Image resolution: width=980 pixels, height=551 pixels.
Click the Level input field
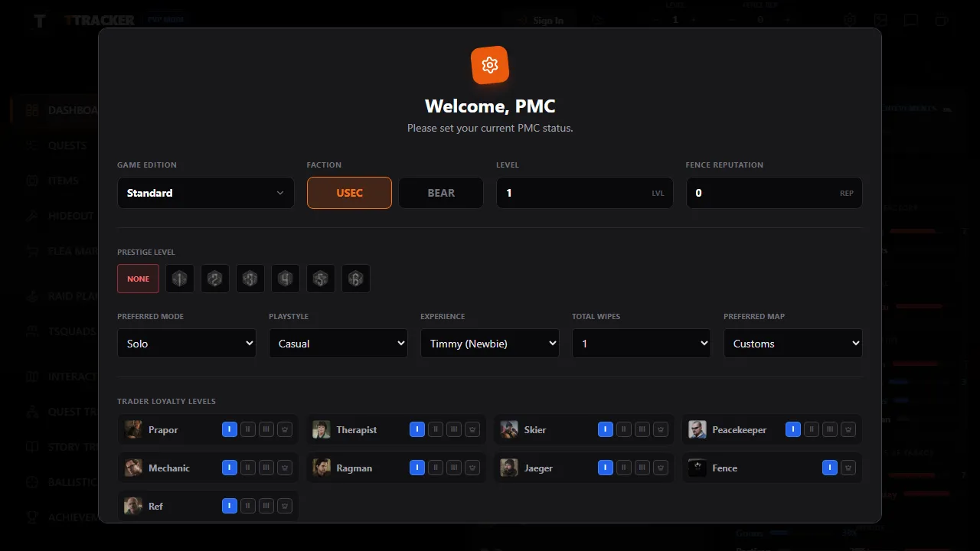pyautogui.click(x=585, y=193)
